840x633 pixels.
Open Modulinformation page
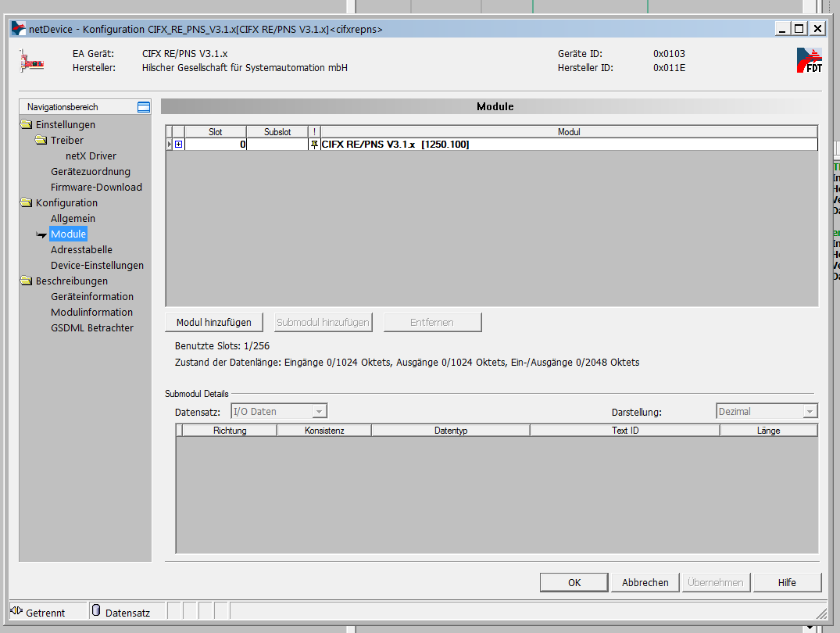(x=91, y=312)
